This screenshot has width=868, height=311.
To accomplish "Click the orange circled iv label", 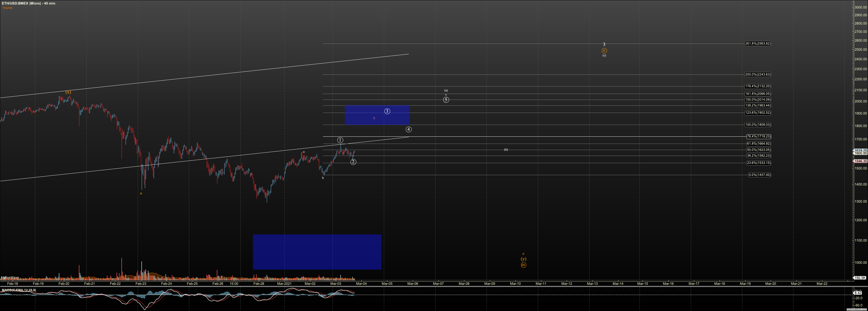I will 523,265.
